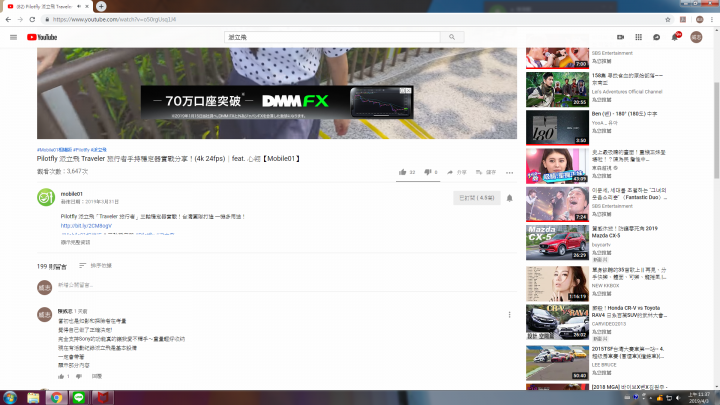Screen dimensions: 720x405
Task: Open the Chrome profile avatar
Action: click(x=699, y=19)
